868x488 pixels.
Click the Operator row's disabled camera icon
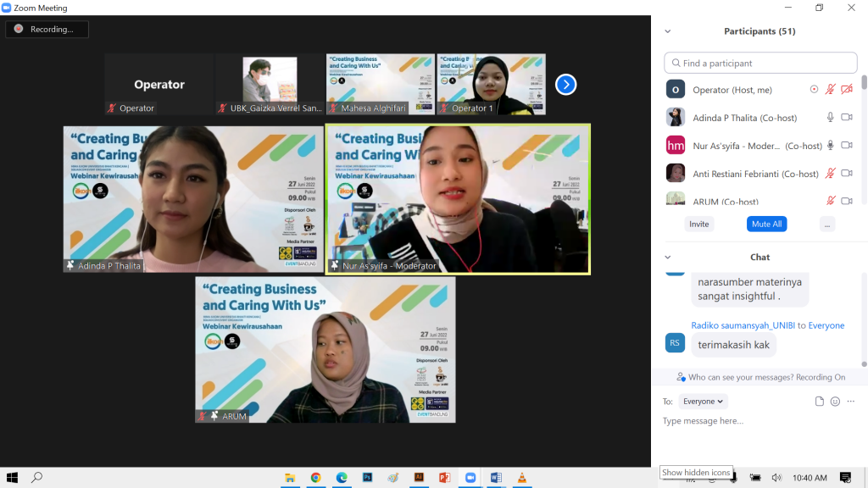[847, 89]
